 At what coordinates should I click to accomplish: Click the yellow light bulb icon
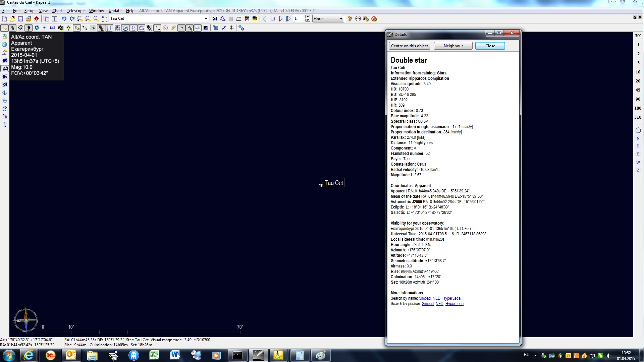(x=69, y=28)
